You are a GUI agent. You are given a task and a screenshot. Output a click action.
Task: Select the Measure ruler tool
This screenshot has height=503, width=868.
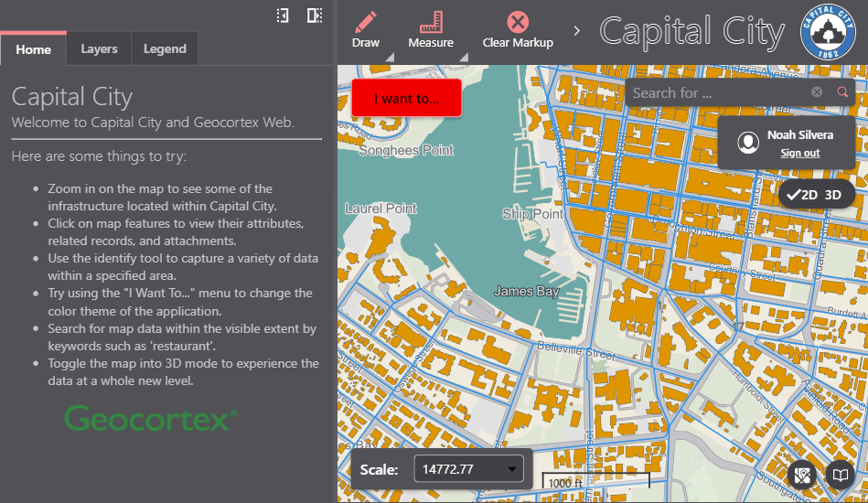tap(430, 23)
